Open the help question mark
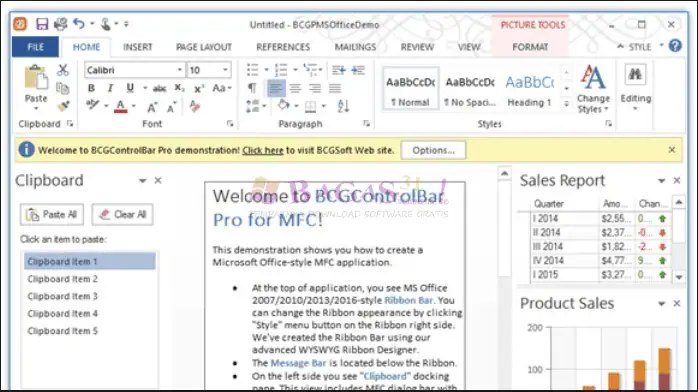 [x=675, y=46]
